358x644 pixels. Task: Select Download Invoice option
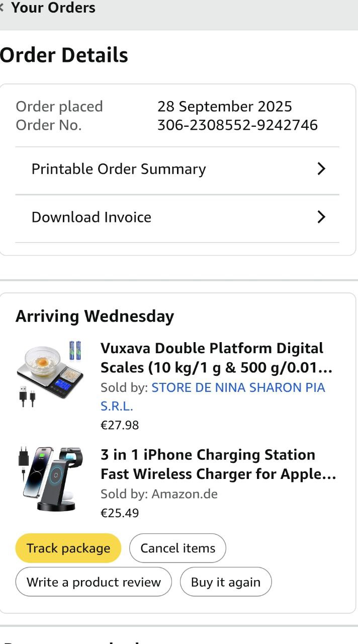[x=92, y=217]
